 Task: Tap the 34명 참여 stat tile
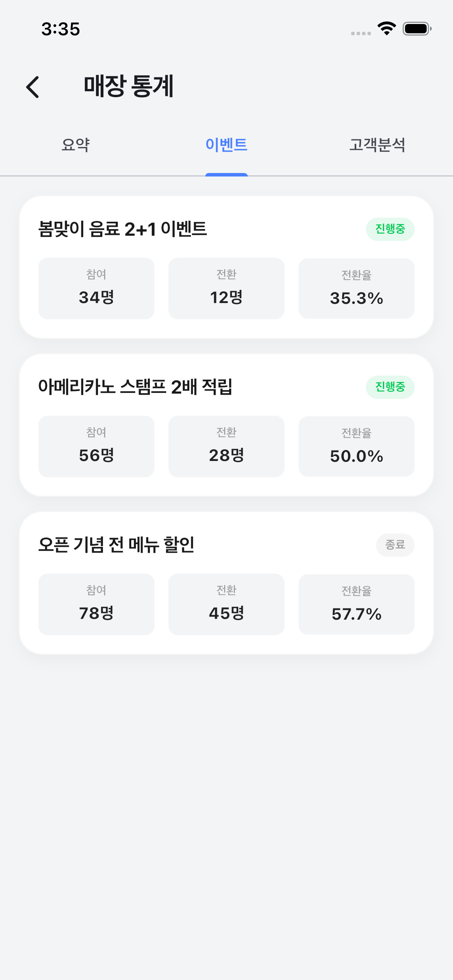96,289
